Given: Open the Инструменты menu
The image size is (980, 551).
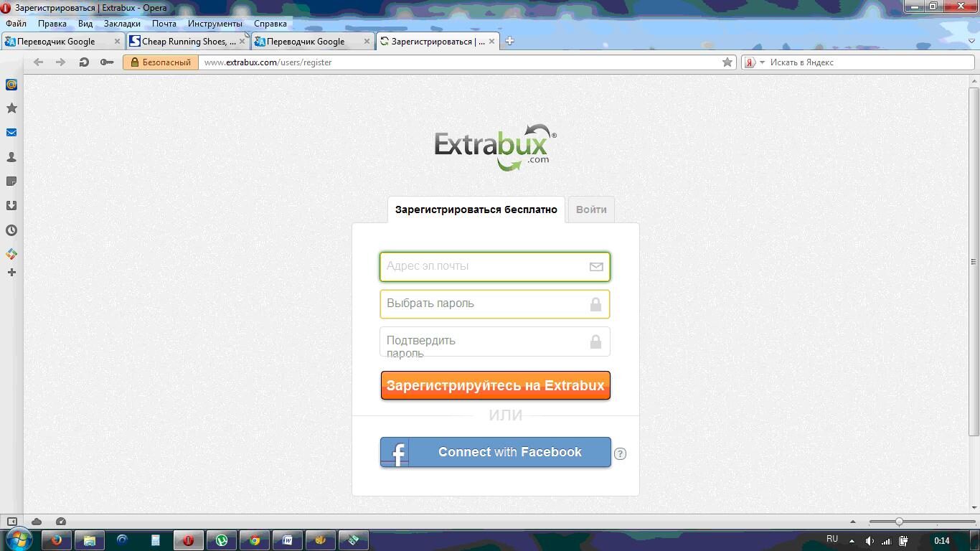Looking at the screenshot, I should pos(215,23).
